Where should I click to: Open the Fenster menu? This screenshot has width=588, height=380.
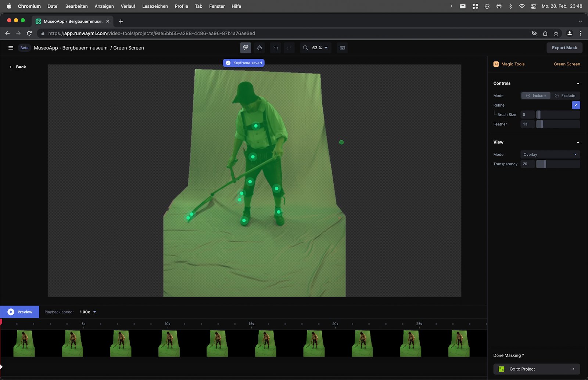click(x=217, y=6)
